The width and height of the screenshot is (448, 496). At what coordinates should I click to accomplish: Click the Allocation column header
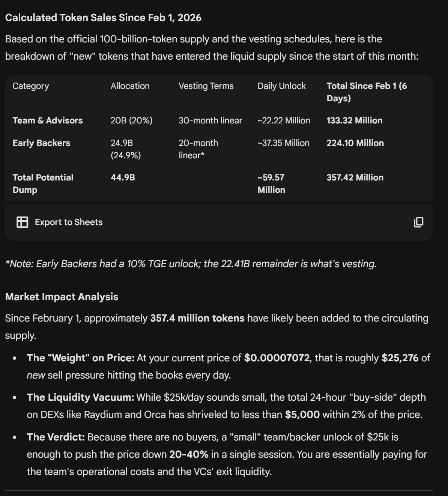pos(130,86)
